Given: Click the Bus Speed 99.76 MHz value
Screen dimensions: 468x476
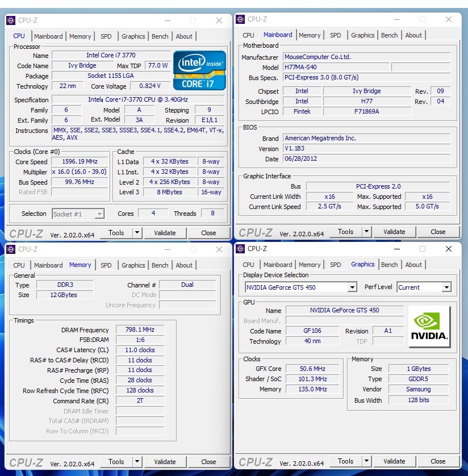Looking at the screenshot, I should click(80, 182).
